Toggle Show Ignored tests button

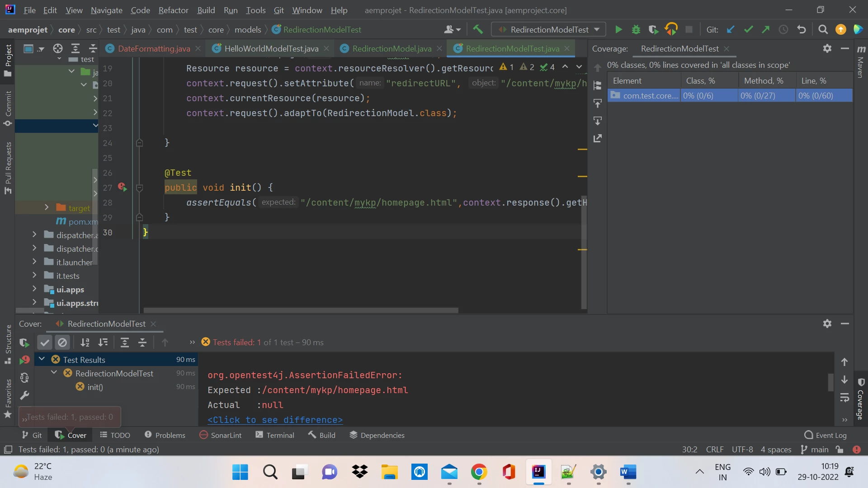[62, 343]
